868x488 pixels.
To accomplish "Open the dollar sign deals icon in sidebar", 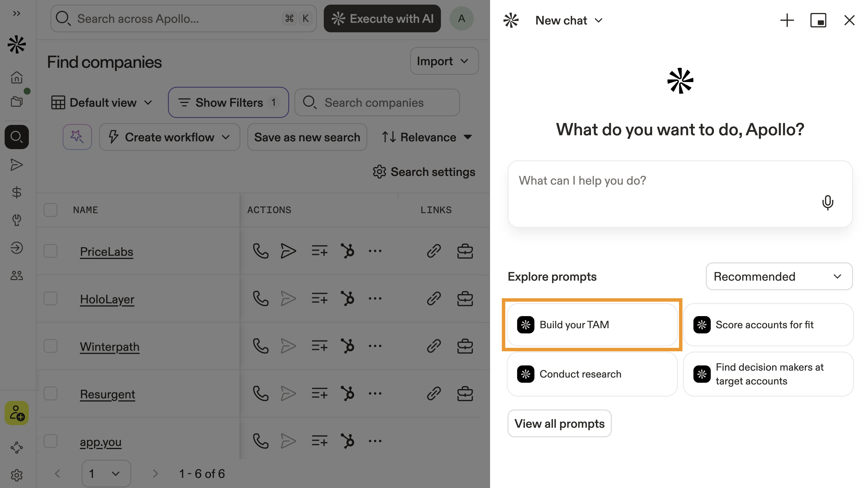I will pyautogui.click(x=16, y=193).
